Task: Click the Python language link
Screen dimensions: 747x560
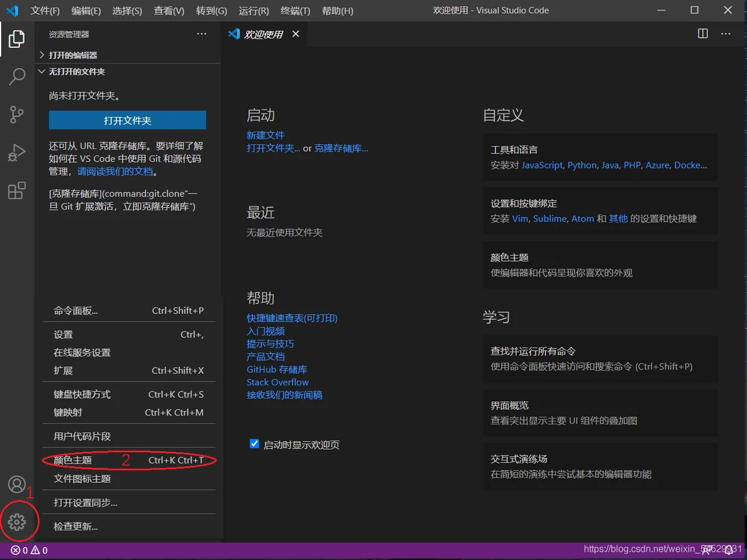Action: 582,165
